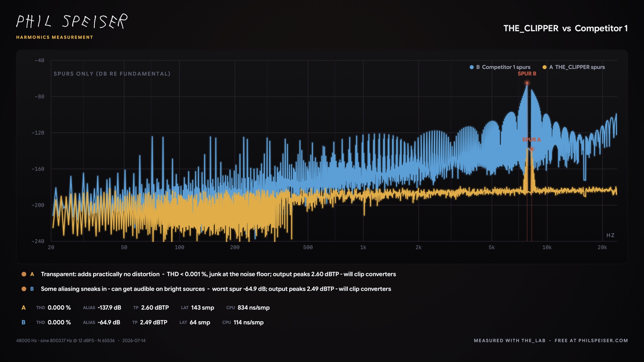Toggle A THE_CLIPPER spurs legend entry

coord(574,67)
